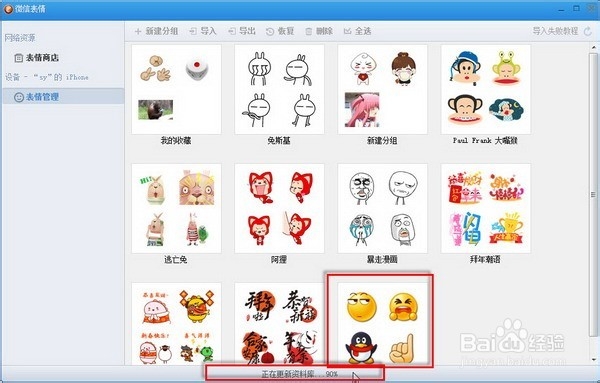Screen dimensions: 600x383
Task: Click the 导出 export button
Action: [x=242, y=31]
